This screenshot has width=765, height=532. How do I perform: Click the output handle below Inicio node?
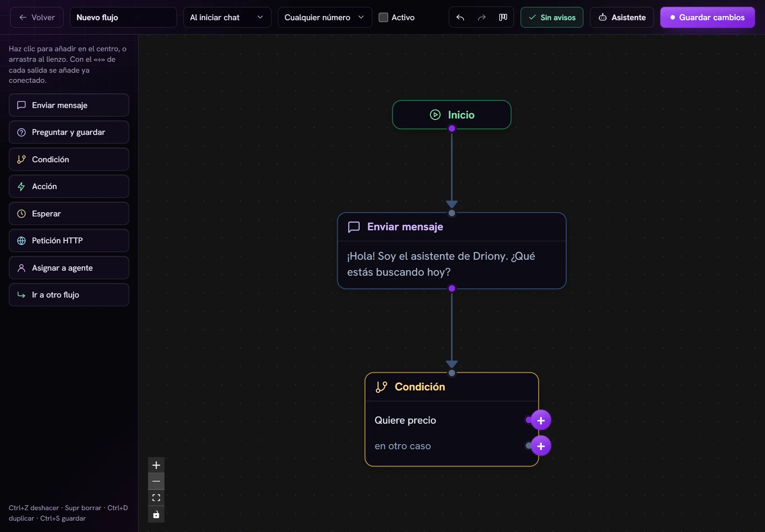[x=452, y=129]
